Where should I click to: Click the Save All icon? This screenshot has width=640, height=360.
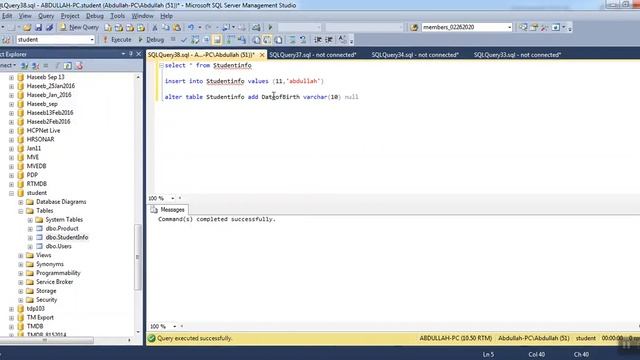click(x=49, y=27)
